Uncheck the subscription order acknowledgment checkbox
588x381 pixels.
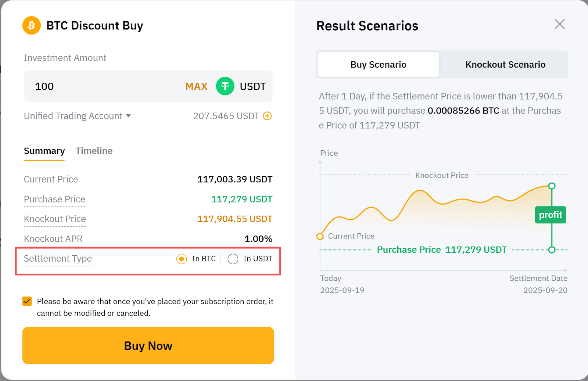click(27, 302)
